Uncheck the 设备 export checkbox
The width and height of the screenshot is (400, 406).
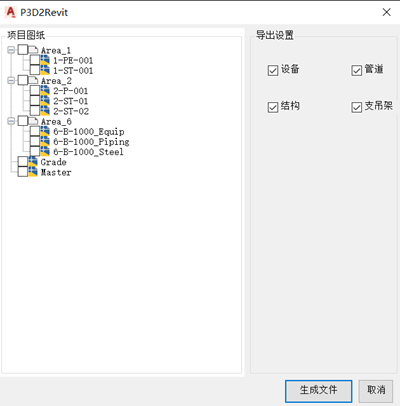coord(273,70)
